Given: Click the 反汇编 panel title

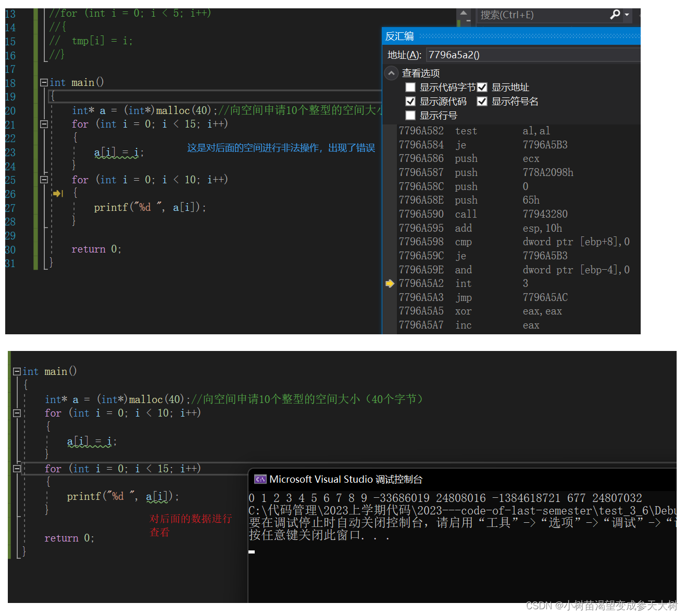Looking at the screenshot, I should tap(400, 36).
